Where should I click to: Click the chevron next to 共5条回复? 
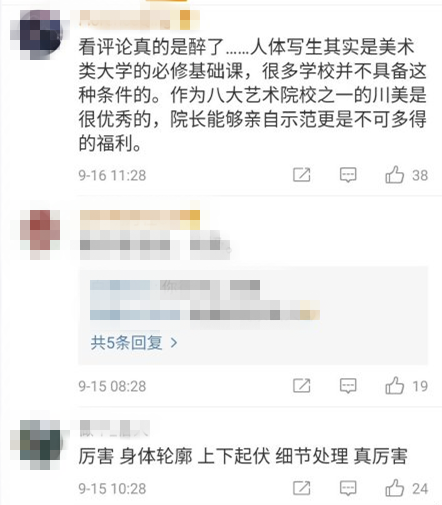click(x=174, y=343)
